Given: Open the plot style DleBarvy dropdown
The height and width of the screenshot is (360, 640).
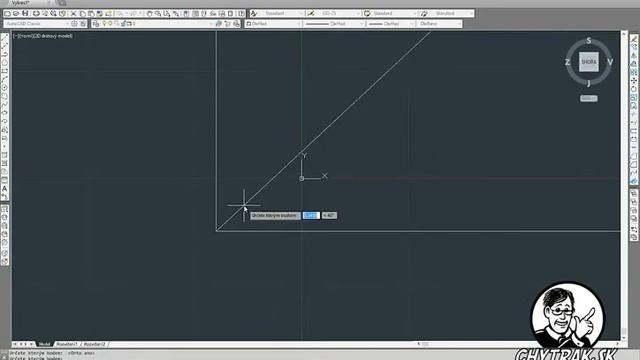Looking at the screenshot, I should pyautogui.click(x=439, y=24).
